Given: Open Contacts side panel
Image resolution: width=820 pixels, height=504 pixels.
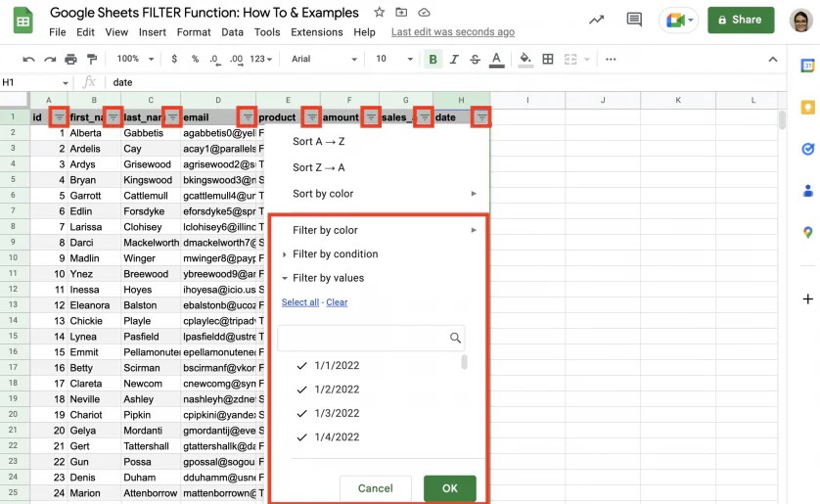Looking at the screenshot, I should pyautogui.click(x=808, y=191).
